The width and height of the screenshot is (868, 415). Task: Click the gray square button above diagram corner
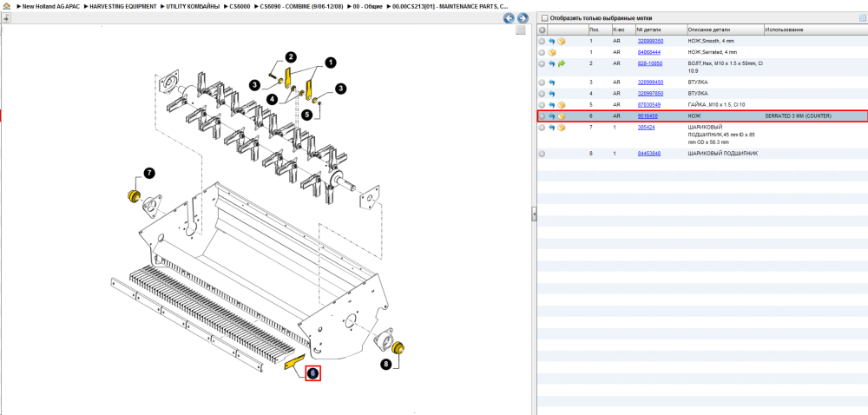point(520,30)
